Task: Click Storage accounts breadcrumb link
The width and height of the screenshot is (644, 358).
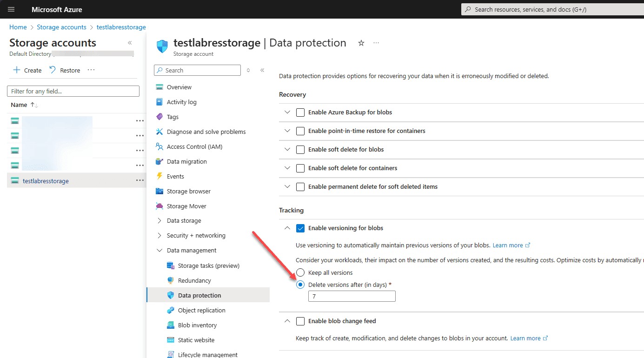Action: (61, 27)
